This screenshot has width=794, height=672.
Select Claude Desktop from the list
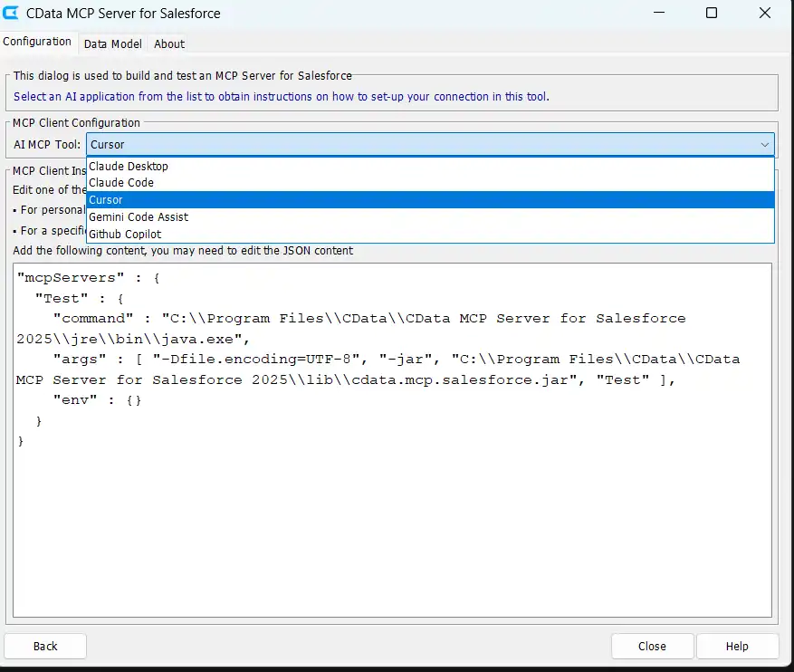[x=129, y=167]
